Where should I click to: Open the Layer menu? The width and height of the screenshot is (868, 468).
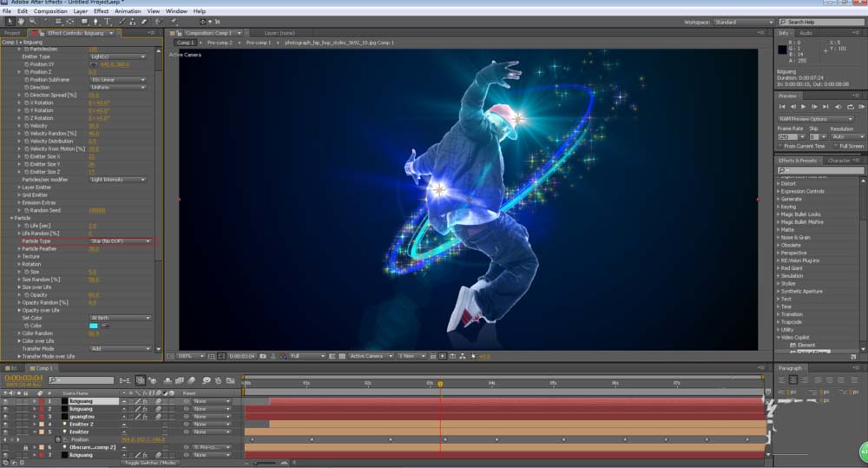[x=80, y=11]
